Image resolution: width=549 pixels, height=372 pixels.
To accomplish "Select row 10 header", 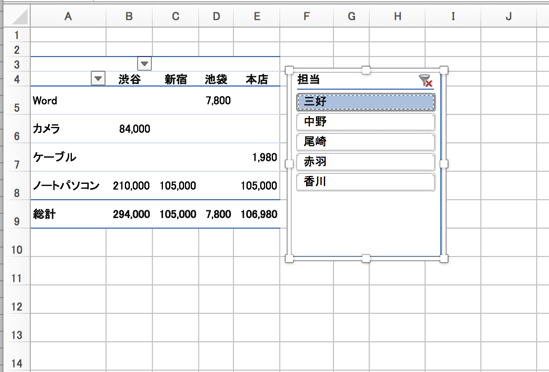I will point(17,243).
